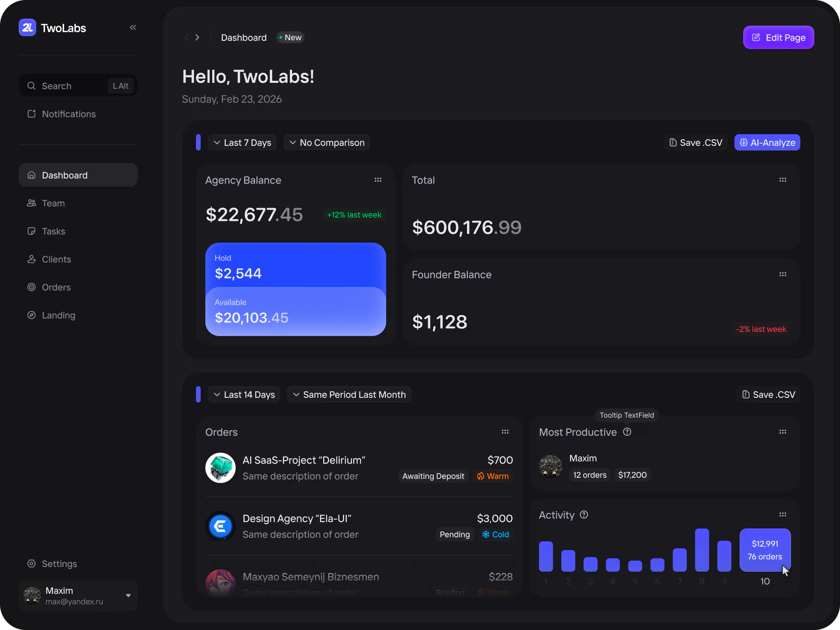Click the Search field
The image size is (840, 630).
coord(70,86)
